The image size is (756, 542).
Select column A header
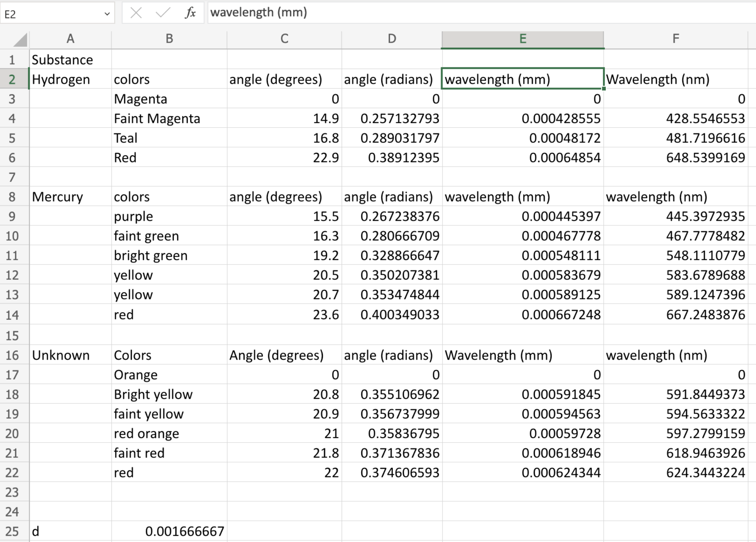[x=70, y=38]
